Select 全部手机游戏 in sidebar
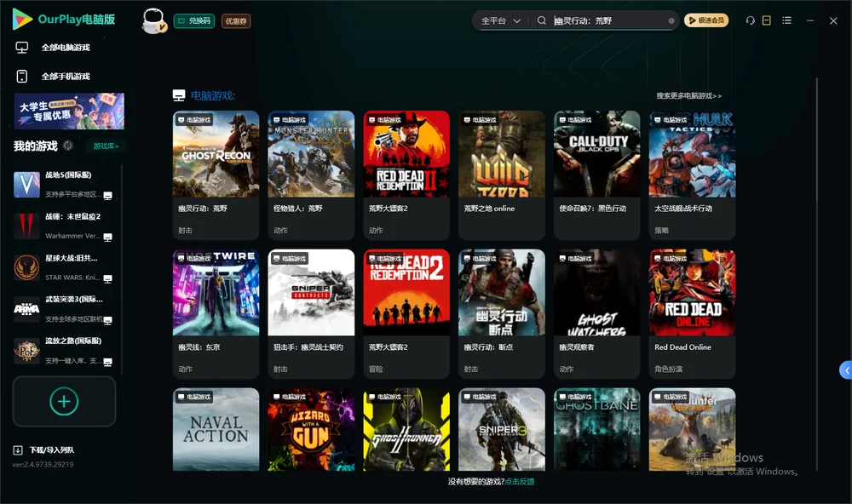 [66, 76]
